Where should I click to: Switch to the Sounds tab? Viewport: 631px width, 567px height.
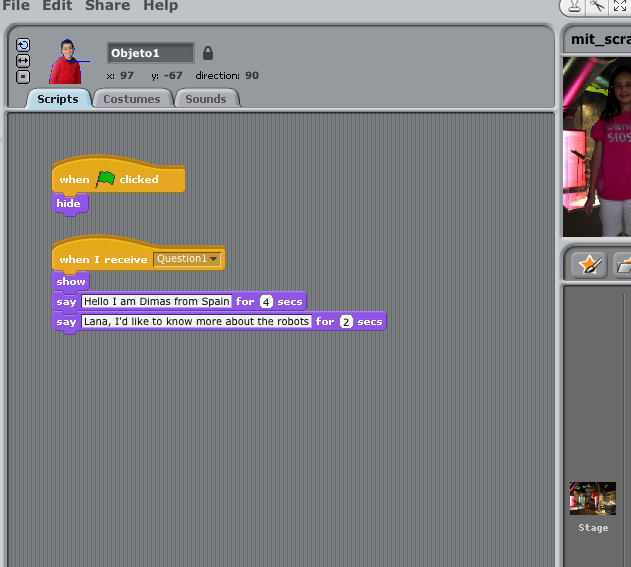click(x=206, y=99)
